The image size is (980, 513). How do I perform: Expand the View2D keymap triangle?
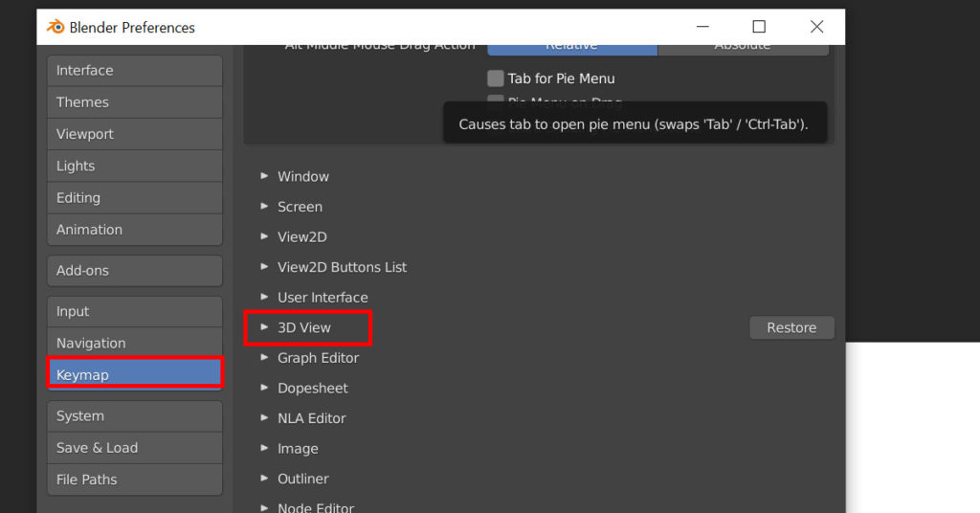click(x=264, y=236)
